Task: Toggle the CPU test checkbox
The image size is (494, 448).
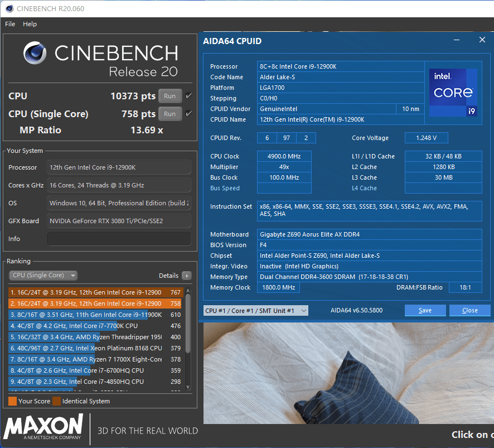Action: coord(188,96)
